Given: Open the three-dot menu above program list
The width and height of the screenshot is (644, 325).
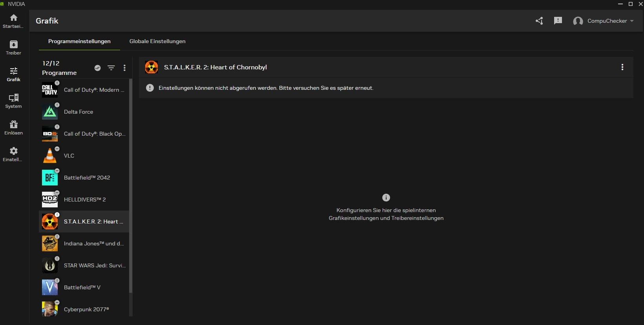Looking at the screenshot, I should 124,68.
